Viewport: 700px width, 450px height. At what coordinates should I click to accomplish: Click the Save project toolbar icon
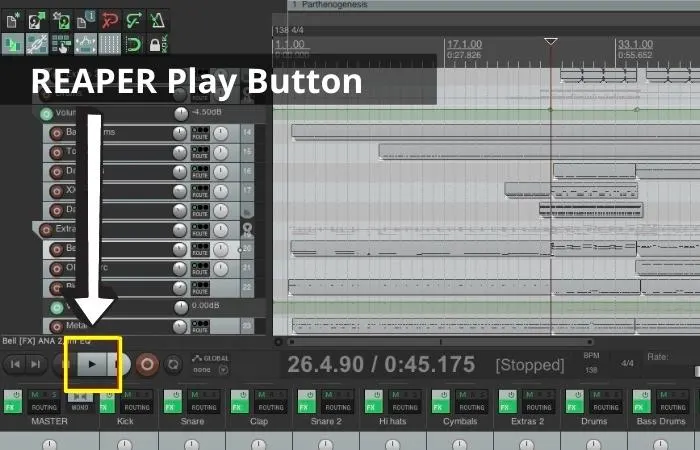click(61, 21)
